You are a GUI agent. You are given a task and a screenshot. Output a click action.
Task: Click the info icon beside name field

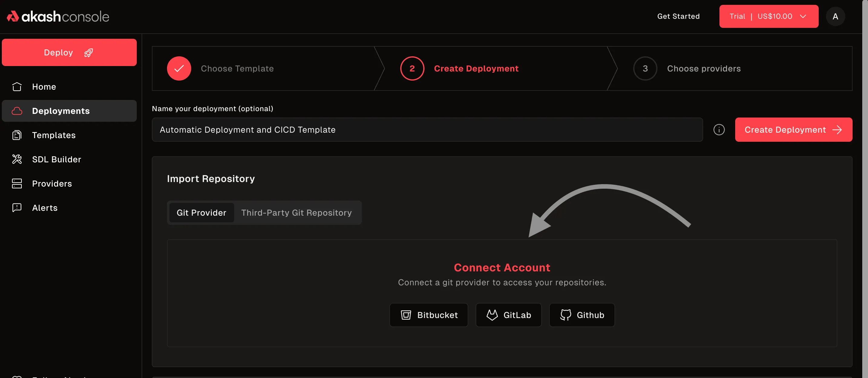(719, 130)
